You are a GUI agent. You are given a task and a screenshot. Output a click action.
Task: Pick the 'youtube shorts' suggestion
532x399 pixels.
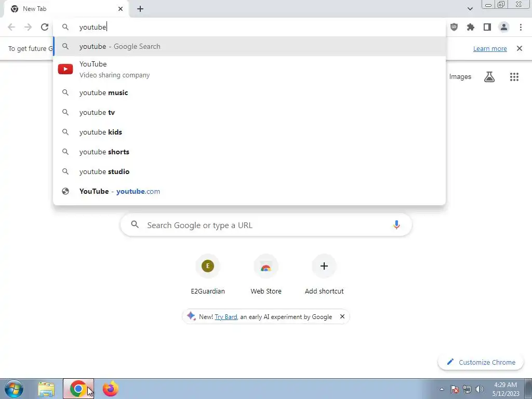(x=249, y=152)
